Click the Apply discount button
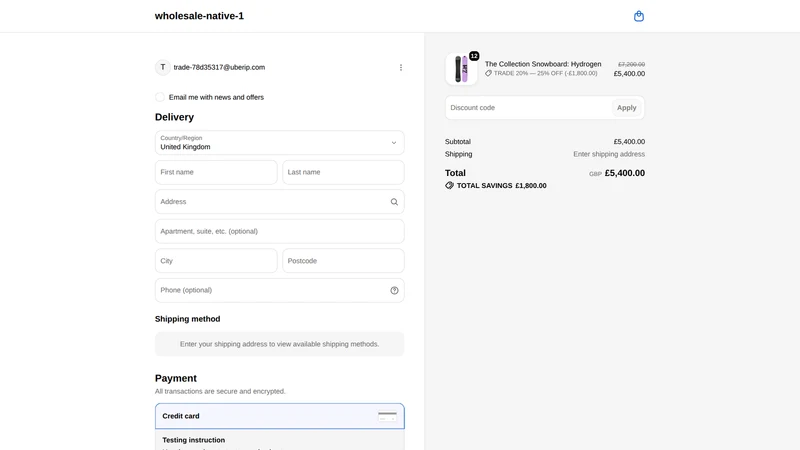Screen dimensions: 800x450 tap(627, 108)
